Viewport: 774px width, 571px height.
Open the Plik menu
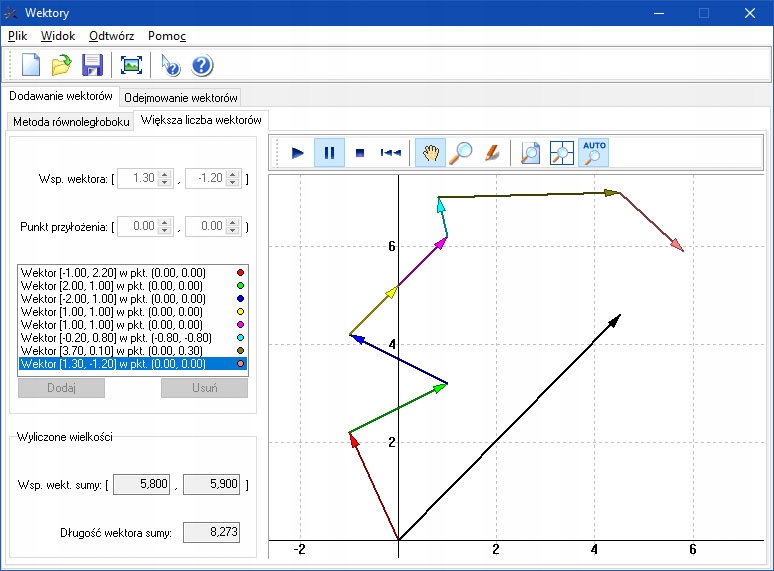point(18,35)
